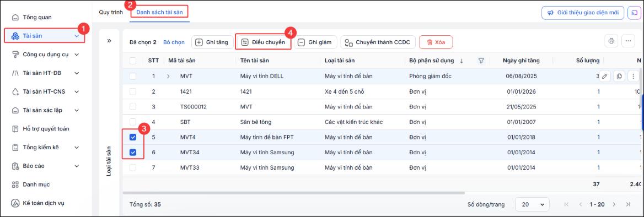644x217 pixels.
Task: Open Hỗ trợ quyết toán in the sidebar
Action: tap(46, 129)
